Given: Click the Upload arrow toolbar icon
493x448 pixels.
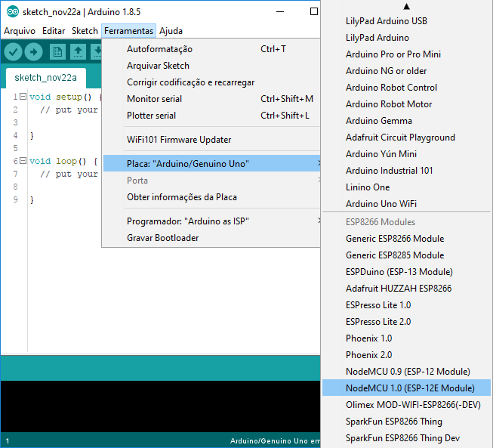Looking at the screenshot, I should (34, 51).
